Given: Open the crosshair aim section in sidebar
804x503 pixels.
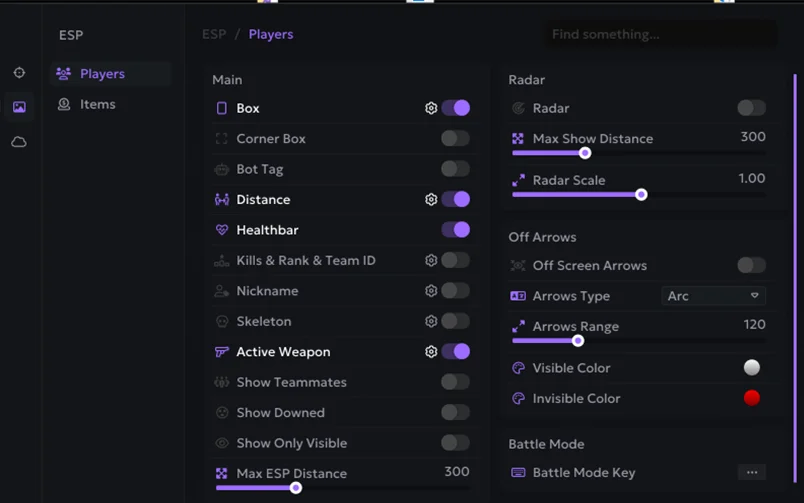Looking at the screenshot, I should click(19, 73).
